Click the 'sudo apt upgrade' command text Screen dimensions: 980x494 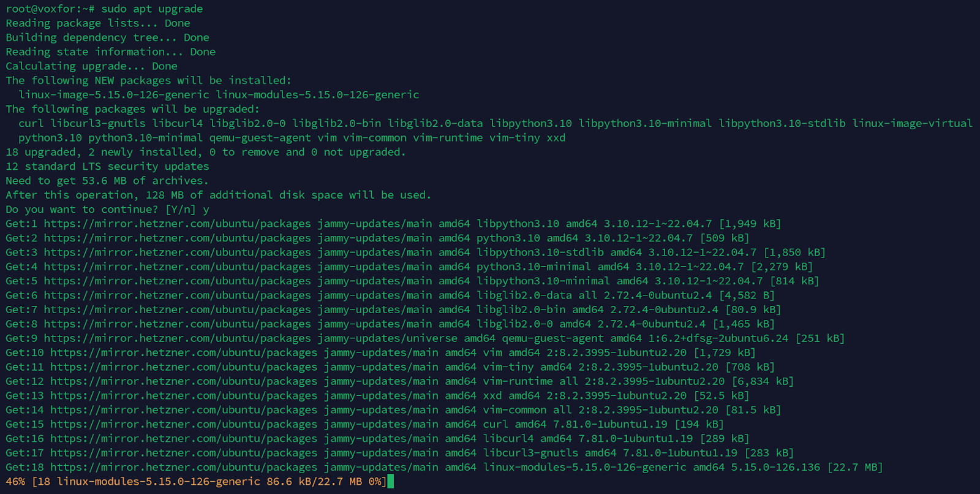pyautogui.click(x=152, y=9)
